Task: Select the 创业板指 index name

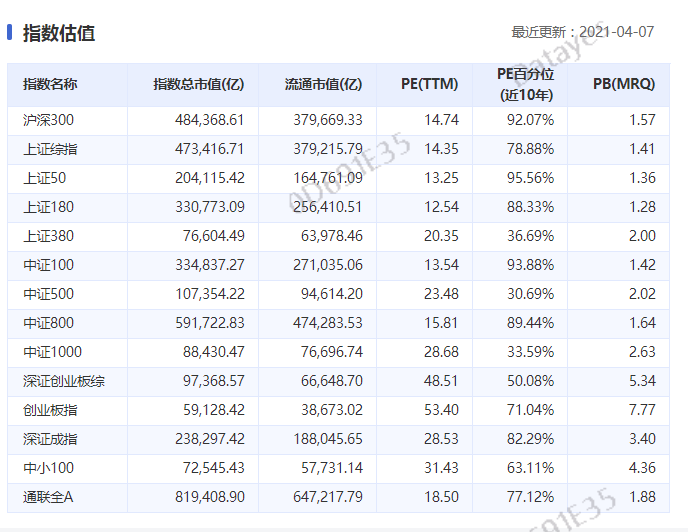Action: pos(50,410)
